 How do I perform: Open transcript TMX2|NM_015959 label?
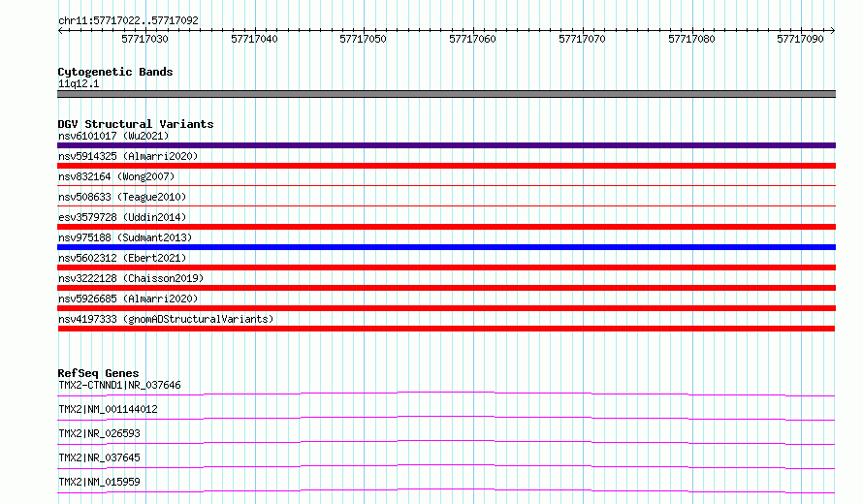click(x=99, y=482)
